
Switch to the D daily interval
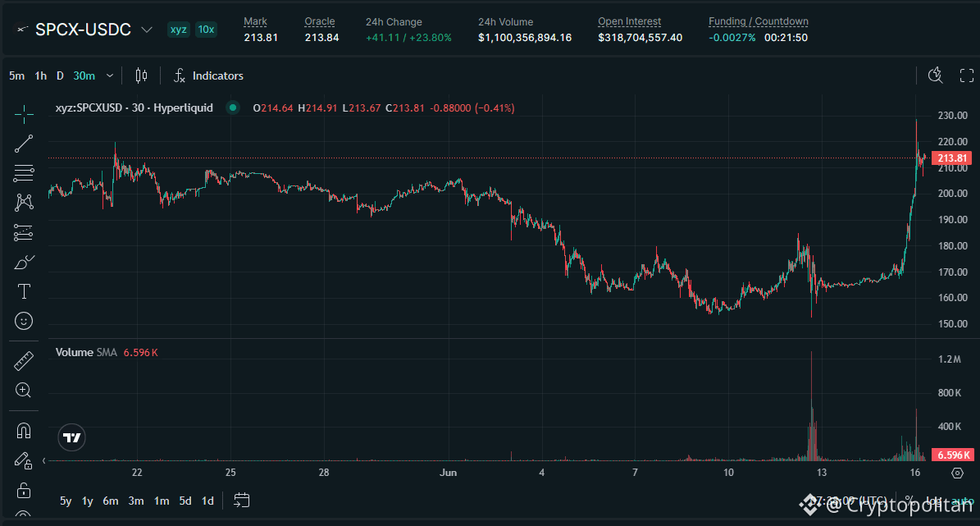[x=60, y=75]
